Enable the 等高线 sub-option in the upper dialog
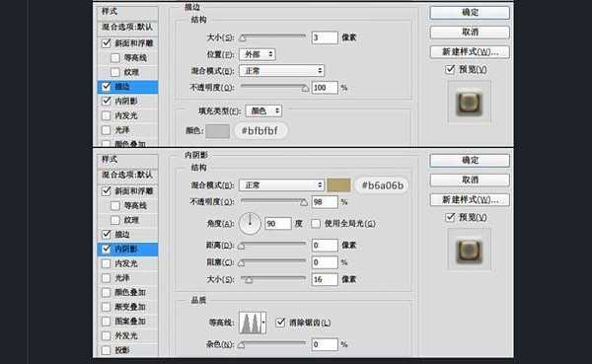 [x=115, y=58]
